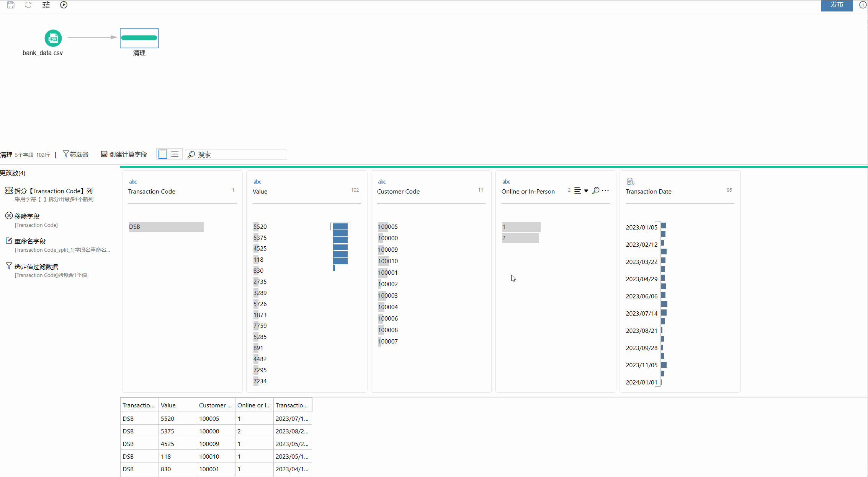Screen dimensions: 868x477
Task: Click Customer column header in data grid
Action: coord(216,405)
